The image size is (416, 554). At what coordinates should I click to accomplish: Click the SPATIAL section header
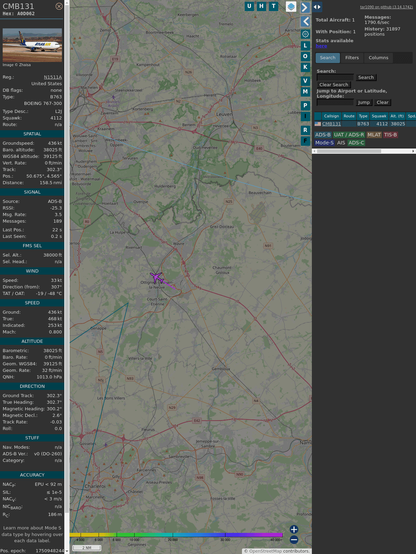click(x=32, y=134)
